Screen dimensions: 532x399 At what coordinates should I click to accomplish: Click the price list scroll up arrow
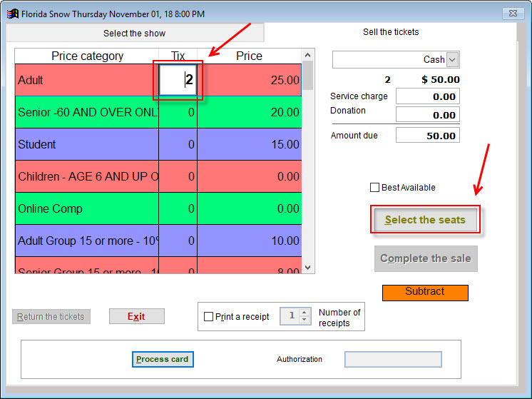[308, 55]
